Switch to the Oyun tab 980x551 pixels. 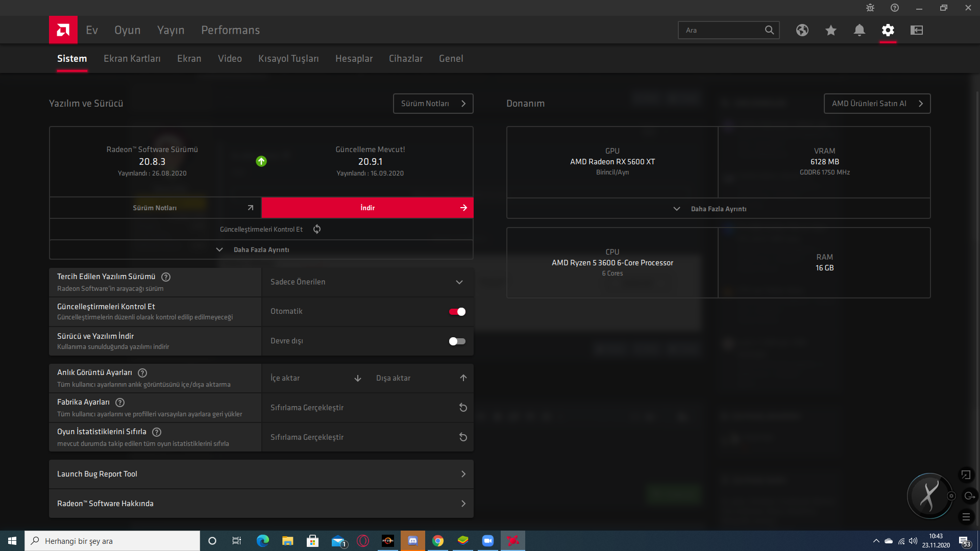click(128, 30)
